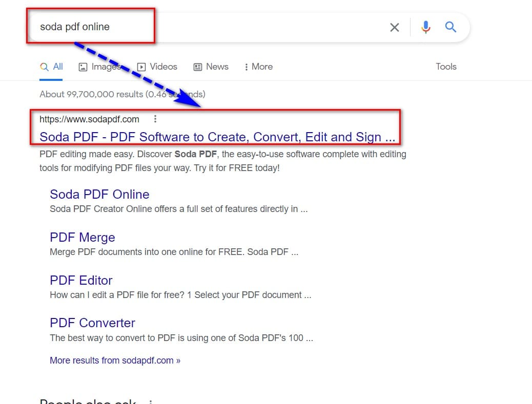Expand the More search categories menu
The image size is (532, 404).
258,67
